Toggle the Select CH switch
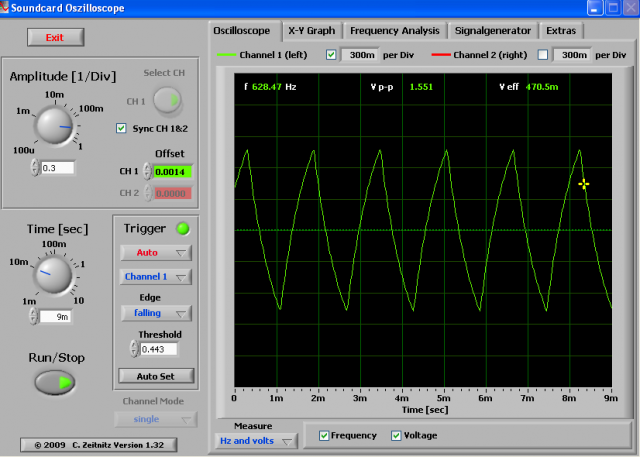The height and width of the screenshot is (457, 640). pos(167,100)
